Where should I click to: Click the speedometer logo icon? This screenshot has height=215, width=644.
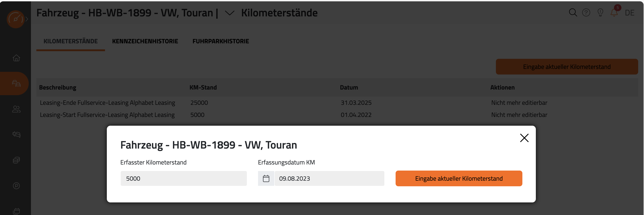click(x=15, y=19)
